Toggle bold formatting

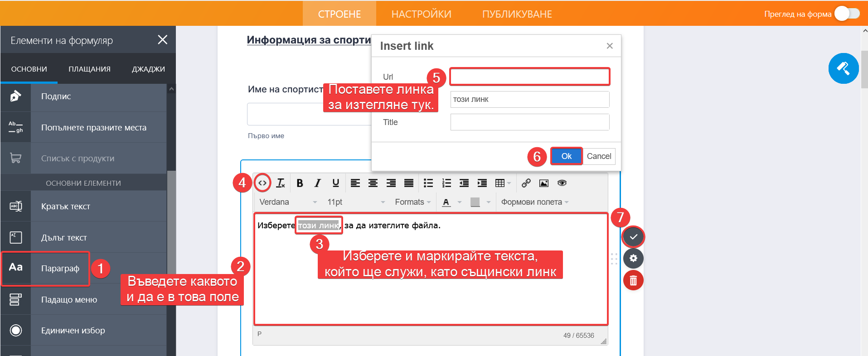tap(300, 183)
